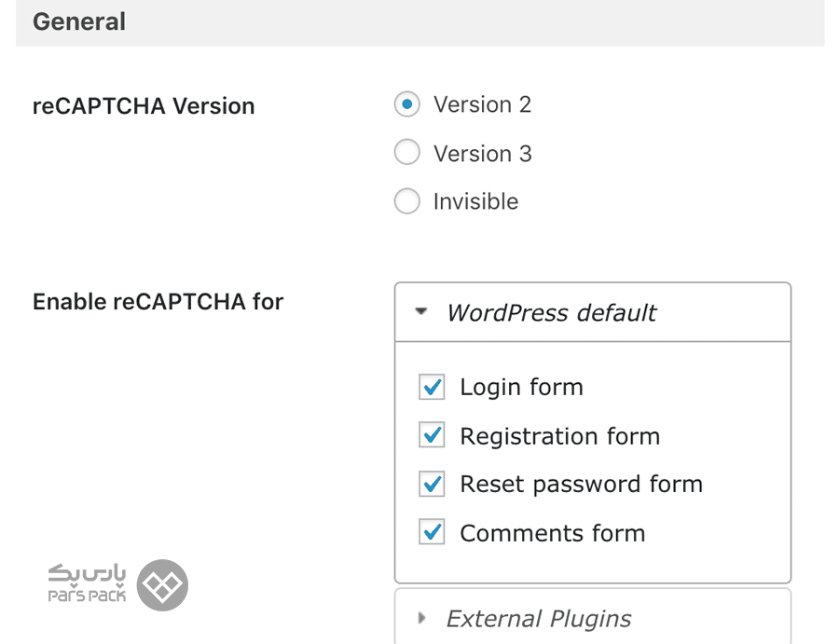Toggle the Registration form checkbox
839x644 pixels.
432,435
